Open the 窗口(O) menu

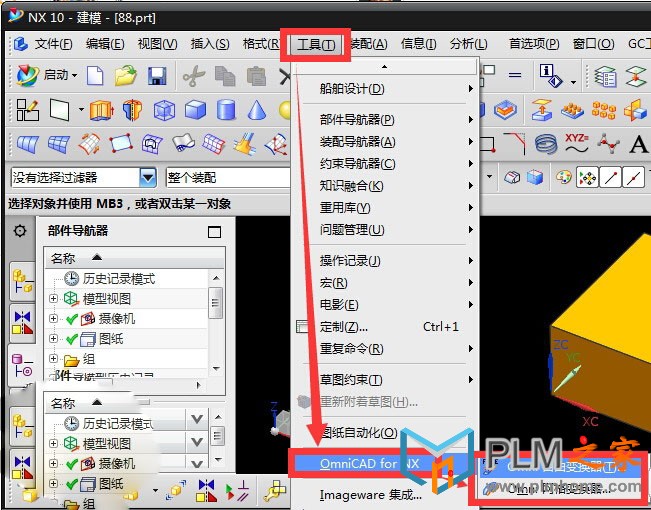click(593, 44)
